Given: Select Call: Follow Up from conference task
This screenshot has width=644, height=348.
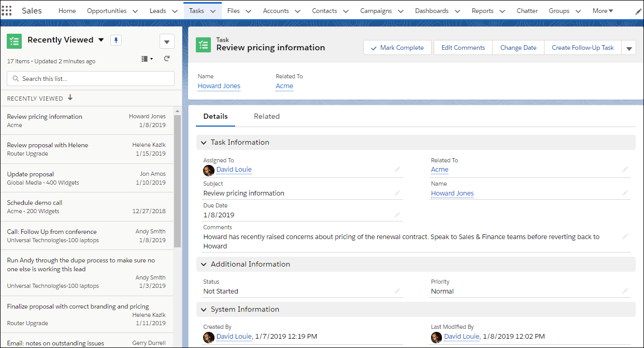Looking at the screenshot, I should click(x=87, y=235).
